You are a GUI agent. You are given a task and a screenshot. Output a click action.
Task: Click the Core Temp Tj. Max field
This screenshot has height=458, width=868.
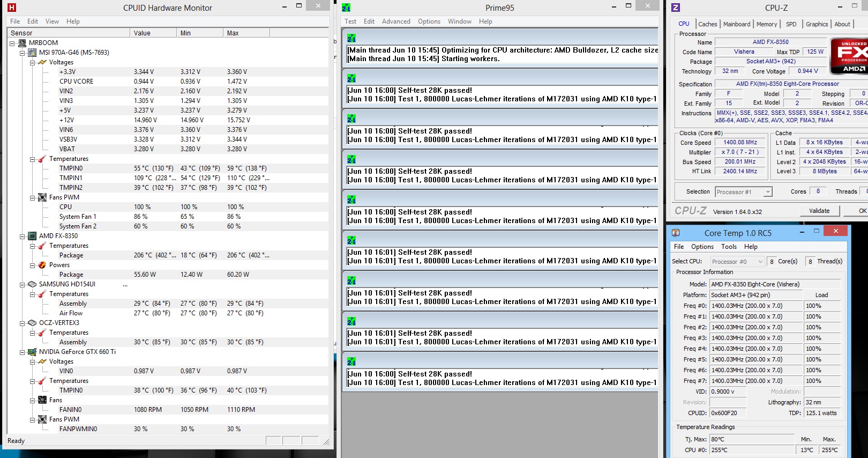tap(752, 439)
